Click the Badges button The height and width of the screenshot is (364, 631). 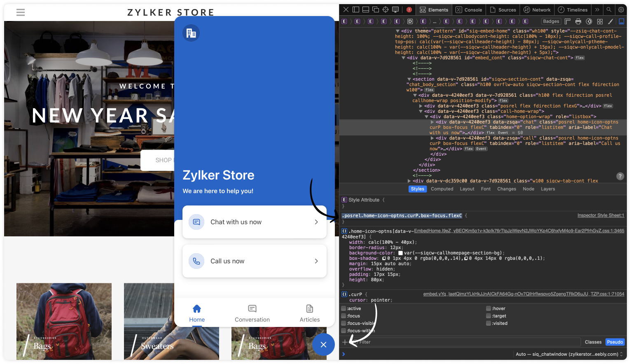pyautogui.click(x=551, y=21)
